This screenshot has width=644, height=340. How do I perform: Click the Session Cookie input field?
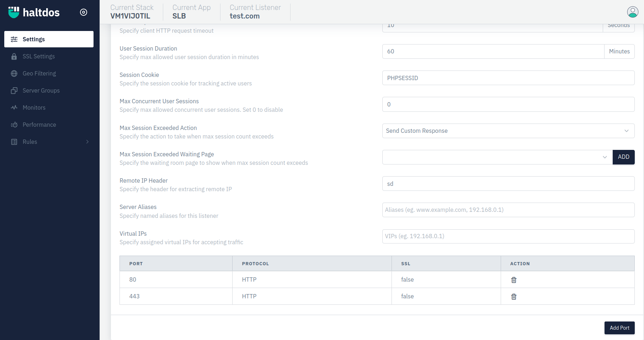[x=508, y=78]
